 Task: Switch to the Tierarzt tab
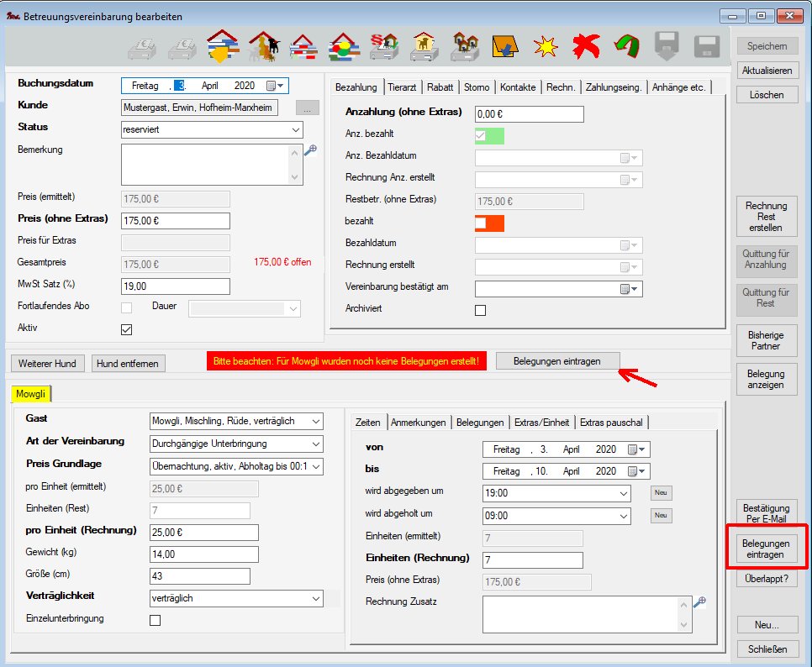[403, 87]
